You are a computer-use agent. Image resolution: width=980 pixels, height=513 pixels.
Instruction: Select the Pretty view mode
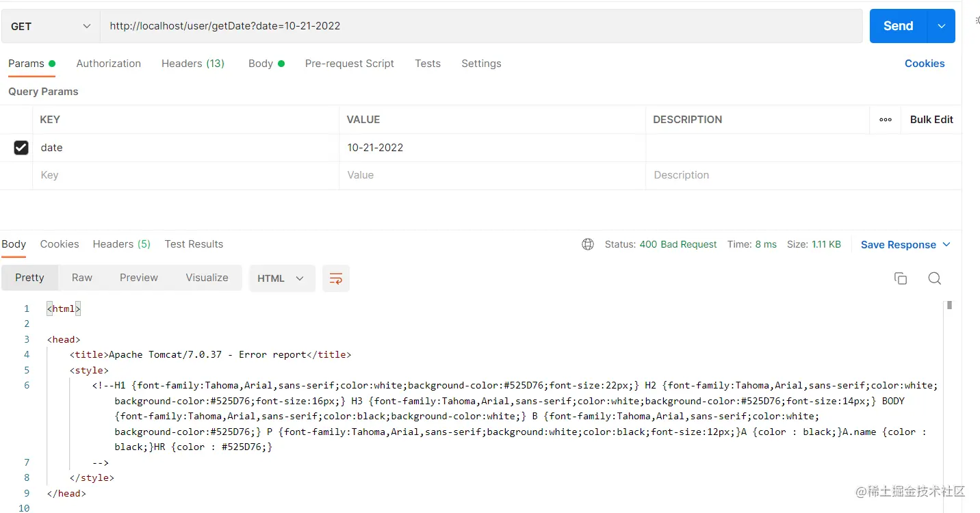pos(29,278)
